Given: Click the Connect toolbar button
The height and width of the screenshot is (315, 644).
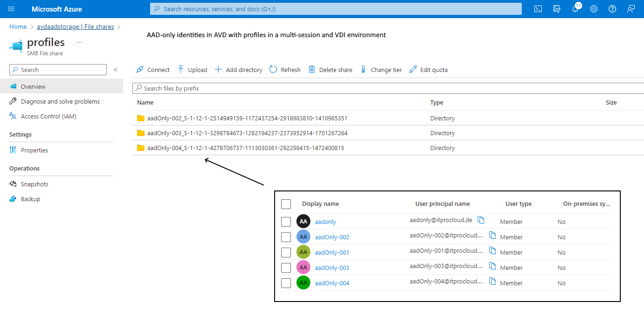Looking at the screenshot, I should pos(153,70).
